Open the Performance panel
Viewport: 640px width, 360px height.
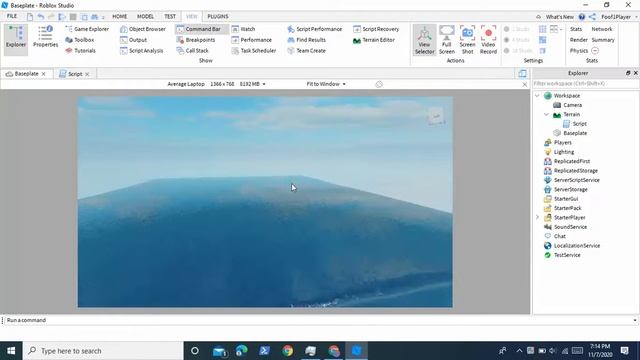[251, 40]
